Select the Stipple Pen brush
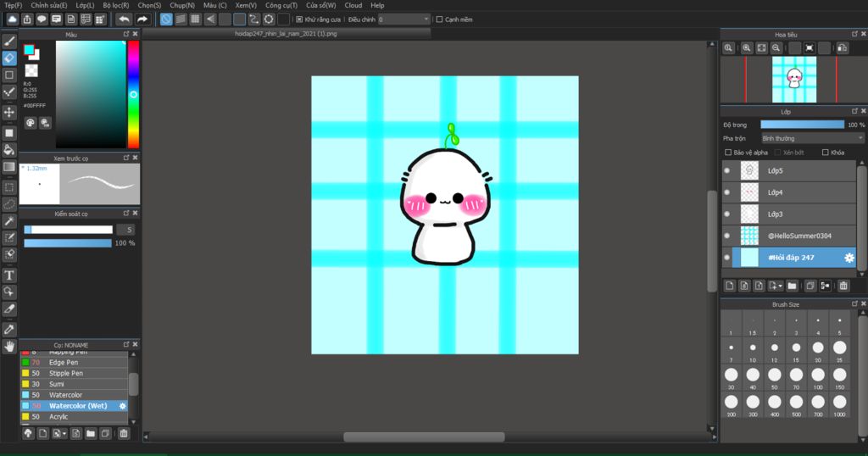 point(75,373)
